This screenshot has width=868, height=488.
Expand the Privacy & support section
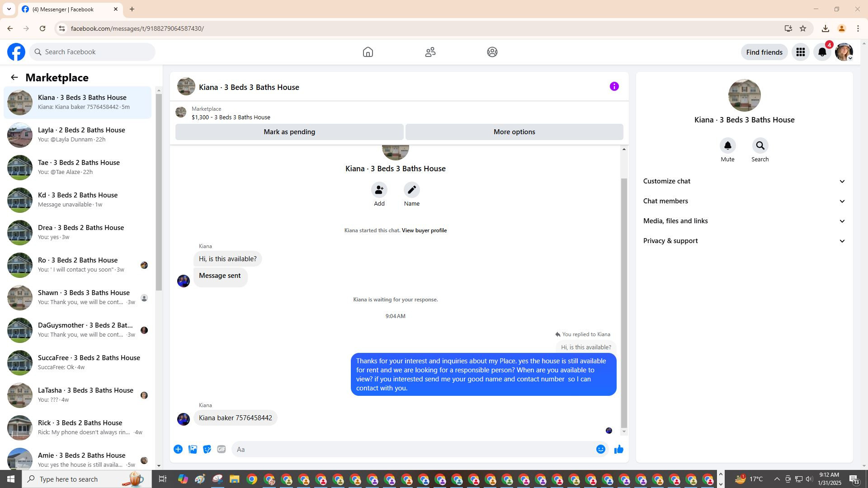(744, 241)
